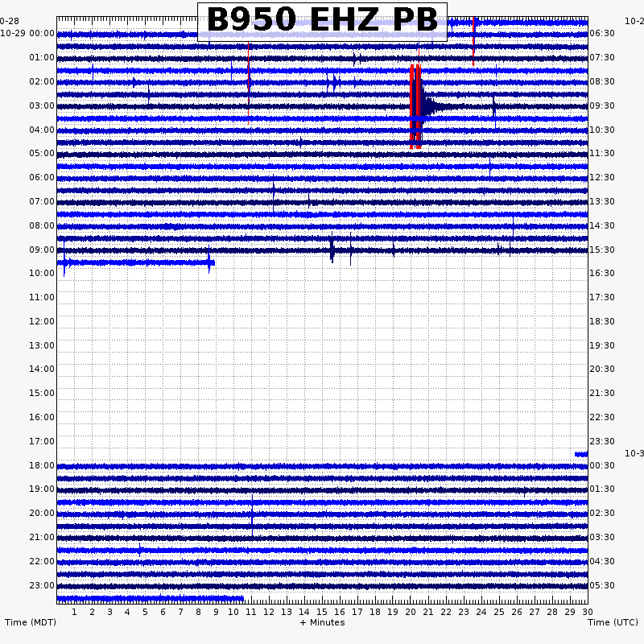Choose the 09:00 MDT time label
Screen dimensions: 644x644
42,250
